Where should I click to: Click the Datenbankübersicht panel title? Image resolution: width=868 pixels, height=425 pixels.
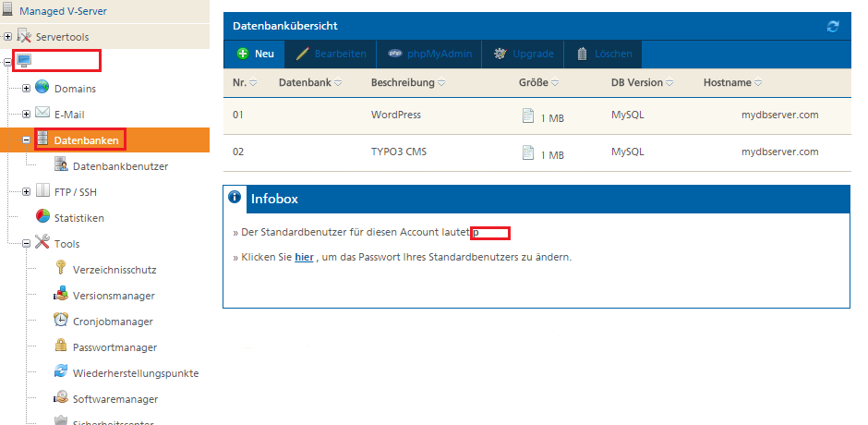285,26
